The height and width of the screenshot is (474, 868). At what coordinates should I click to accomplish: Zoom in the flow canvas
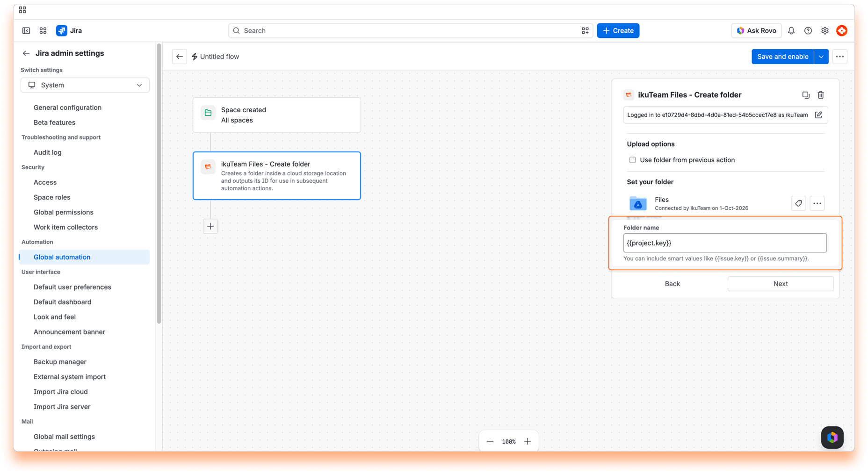[x=527, y=441]
